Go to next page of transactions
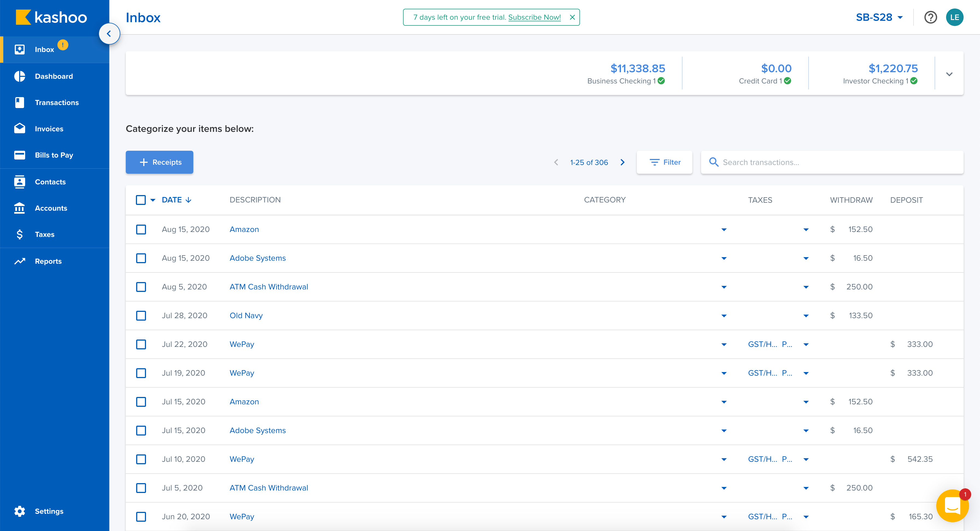 (622, 162)
